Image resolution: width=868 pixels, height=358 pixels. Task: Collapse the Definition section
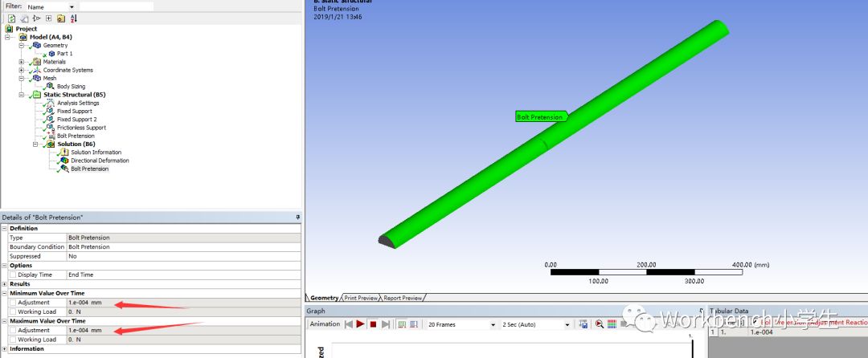(5, 228)
